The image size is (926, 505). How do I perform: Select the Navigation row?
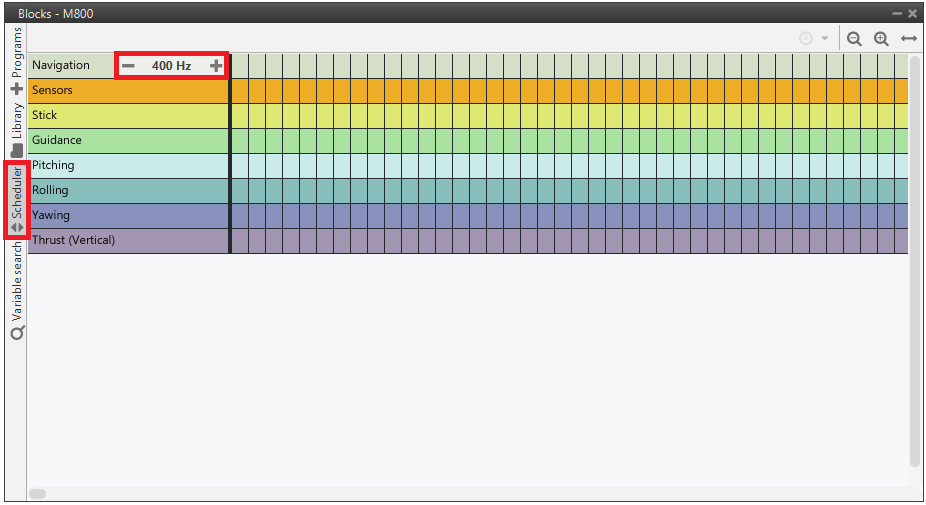click(61, 66)
